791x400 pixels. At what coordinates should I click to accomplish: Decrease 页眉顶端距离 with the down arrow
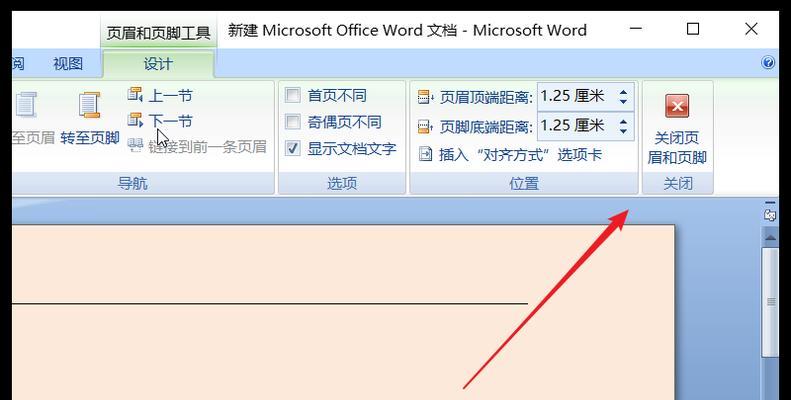pyautogui.click(x=624, y=101)
